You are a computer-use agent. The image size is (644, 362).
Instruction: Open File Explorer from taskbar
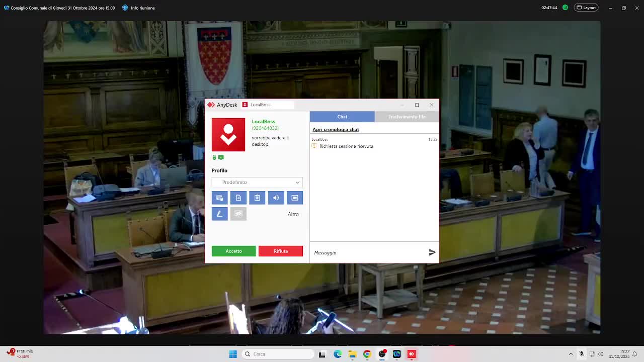pyautogui.click(x=352, y=354)
